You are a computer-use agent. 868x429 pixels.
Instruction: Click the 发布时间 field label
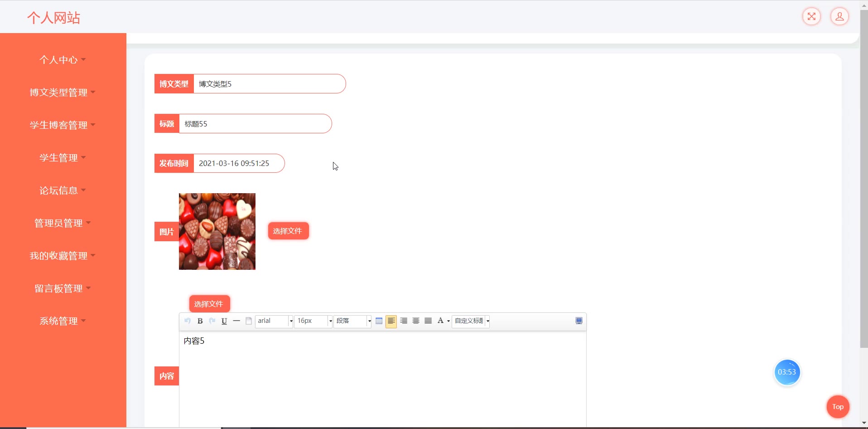[174, 163]
